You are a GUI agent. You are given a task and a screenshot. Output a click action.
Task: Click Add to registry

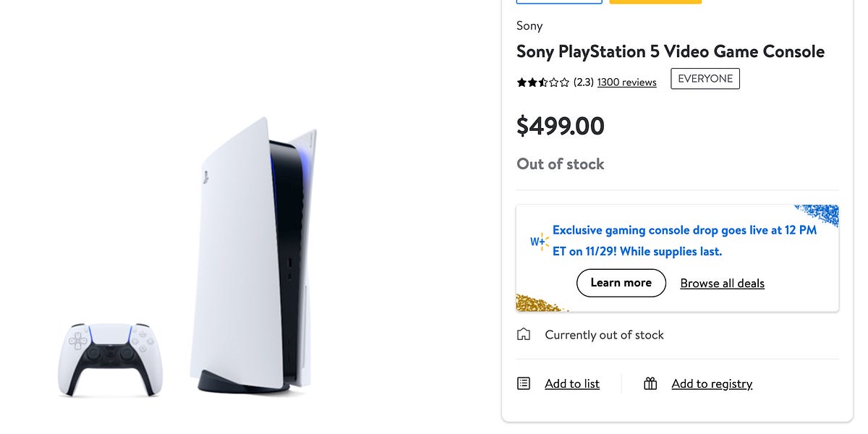tap(711, 383)
